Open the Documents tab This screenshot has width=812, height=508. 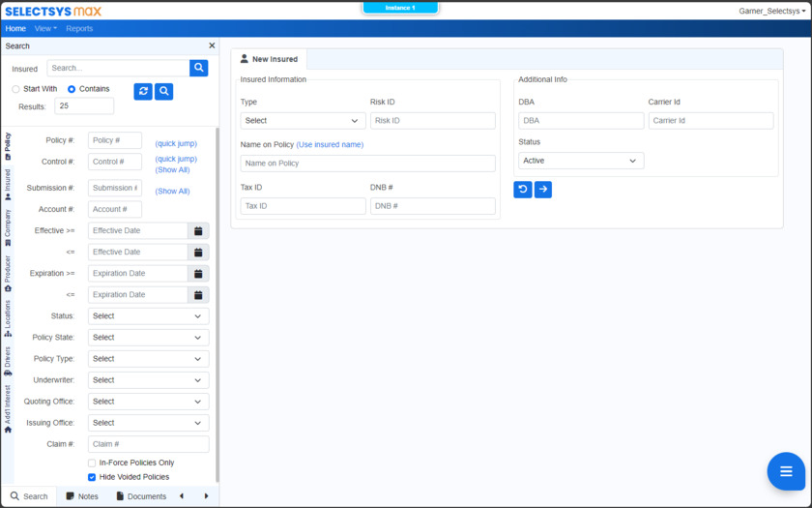(x=141, y=496)
